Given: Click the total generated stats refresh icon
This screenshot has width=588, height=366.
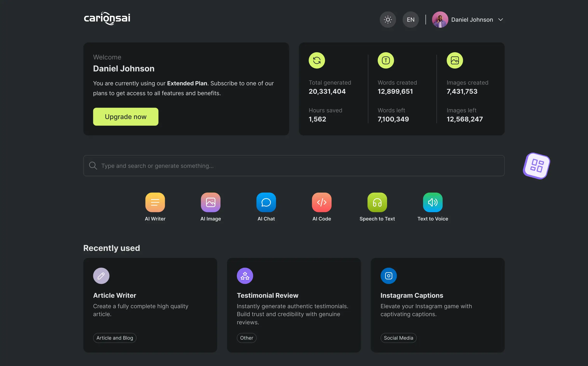Looking at the screenshot, I should (x=317, y=60).
